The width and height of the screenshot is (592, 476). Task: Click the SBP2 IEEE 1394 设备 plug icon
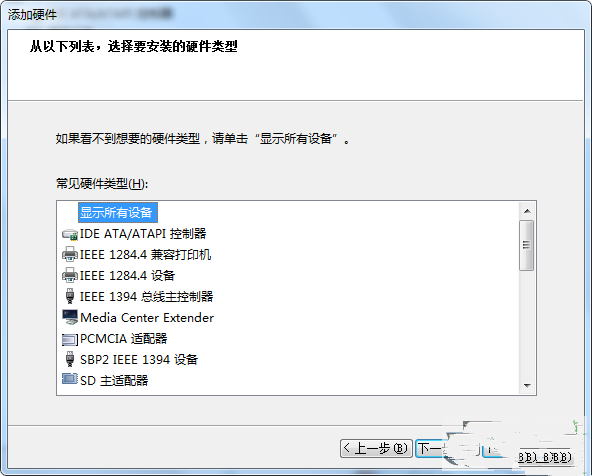[x=70, y=359]
